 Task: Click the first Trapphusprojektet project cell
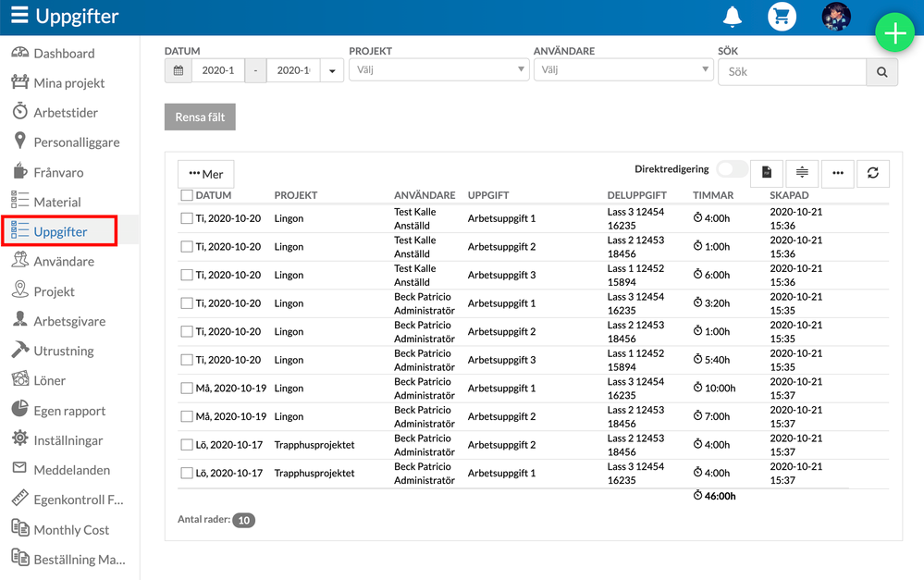[314, 444]
